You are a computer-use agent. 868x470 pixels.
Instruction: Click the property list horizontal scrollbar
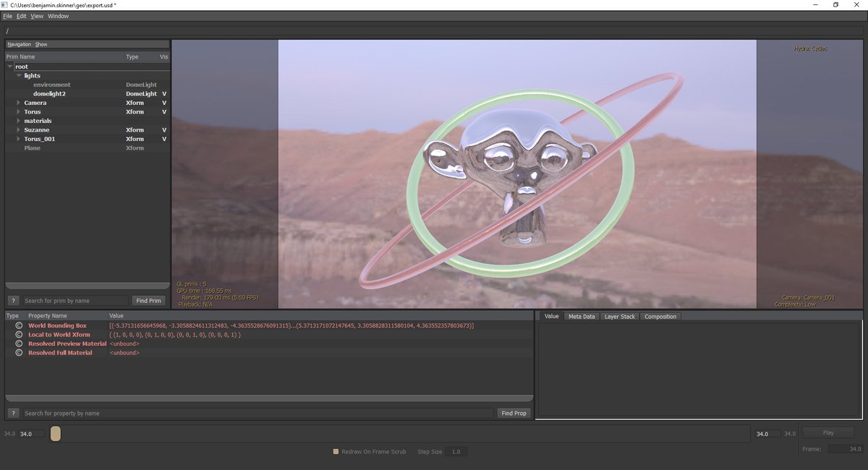(269, 398)
